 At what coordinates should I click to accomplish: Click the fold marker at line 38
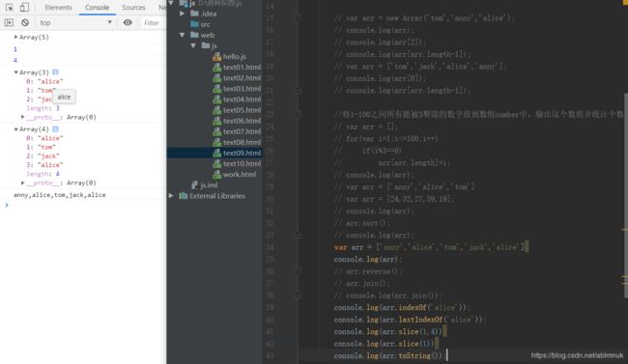coord(298,295)
